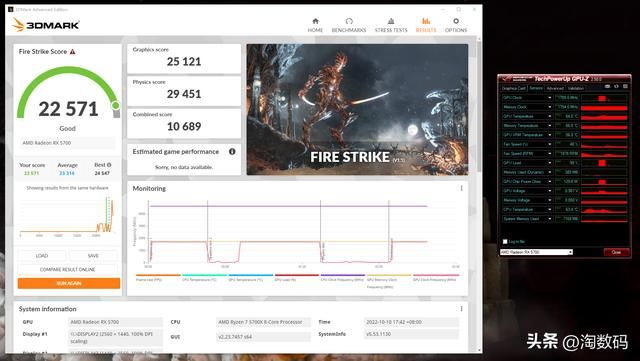
Task: Open the GPU Temperature sensor dropdown
Action: tap(550, 116)
